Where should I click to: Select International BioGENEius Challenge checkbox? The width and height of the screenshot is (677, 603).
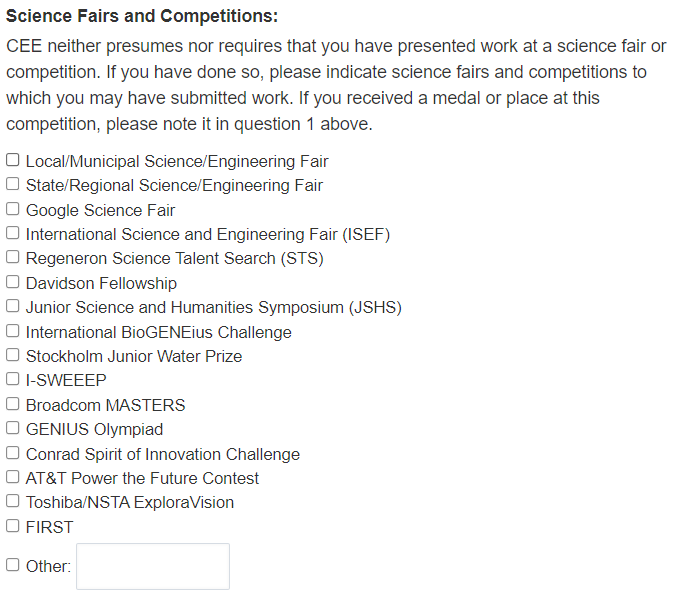pos(13,331)
